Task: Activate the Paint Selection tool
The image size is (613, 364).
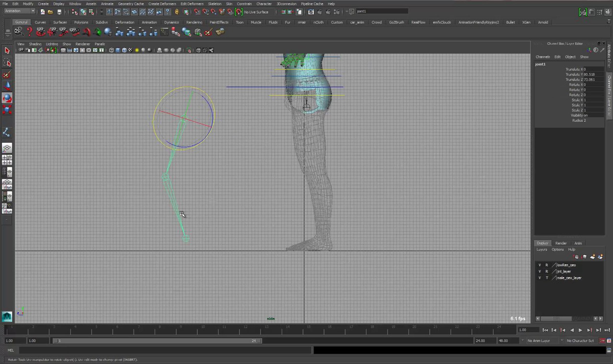Action: coord(7,75)
